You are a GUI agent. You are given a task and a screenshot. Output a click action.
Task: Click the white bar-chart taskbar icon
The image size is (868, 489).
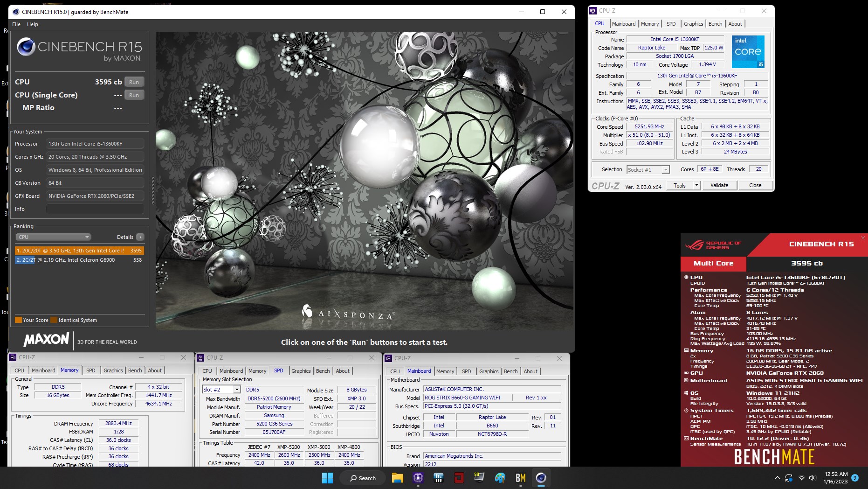[438, 478]
